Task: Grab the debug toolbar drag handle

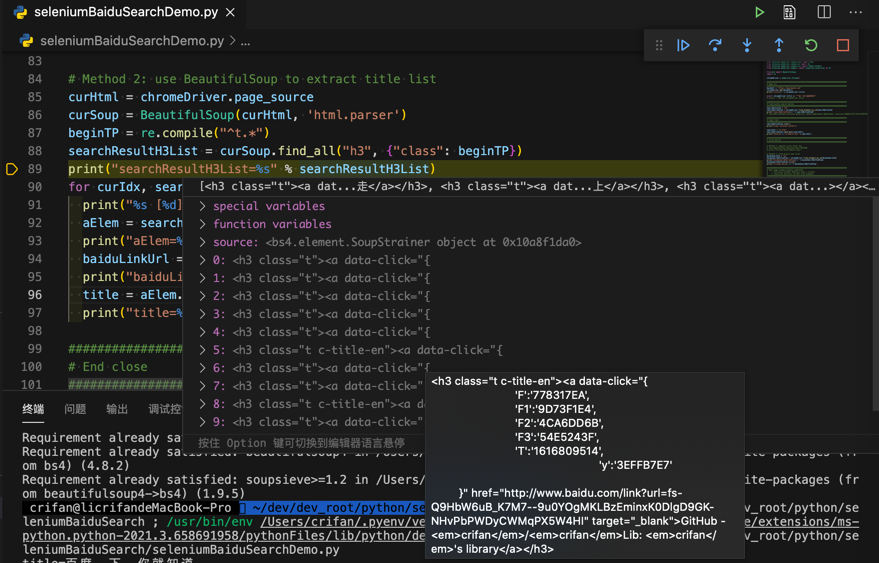Action: (x=659, y=45)
